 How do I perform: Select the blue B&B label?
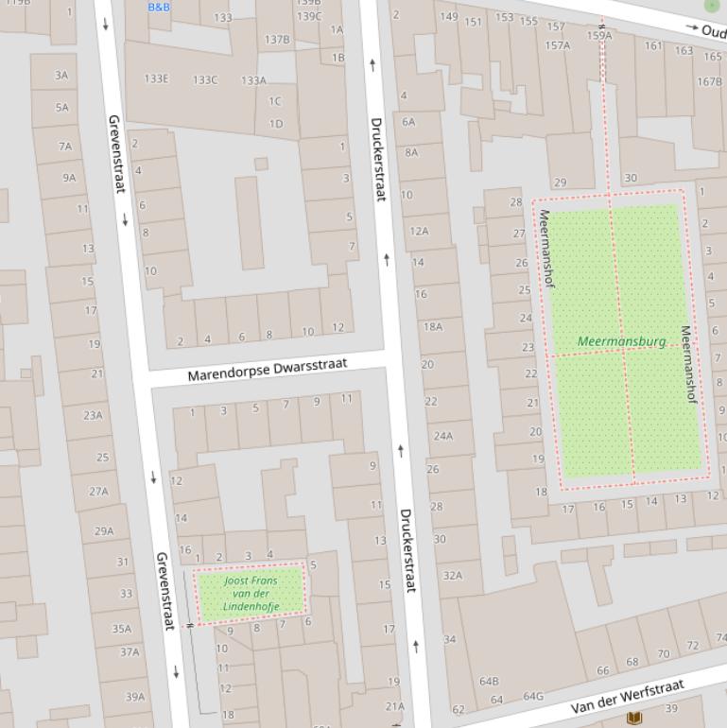coord(159,8)
